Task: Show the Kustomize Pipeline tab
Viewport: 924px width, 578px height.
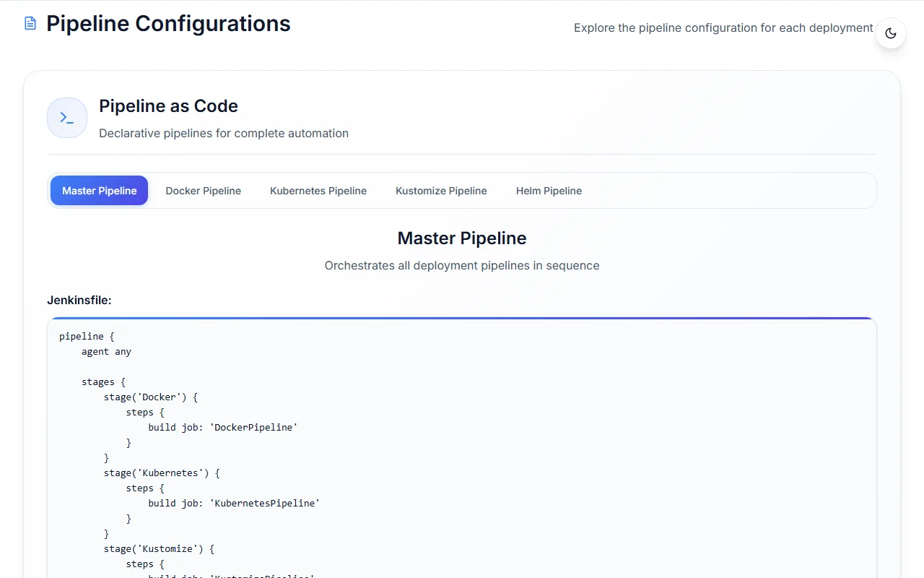Action: click(x=441, y=191)
